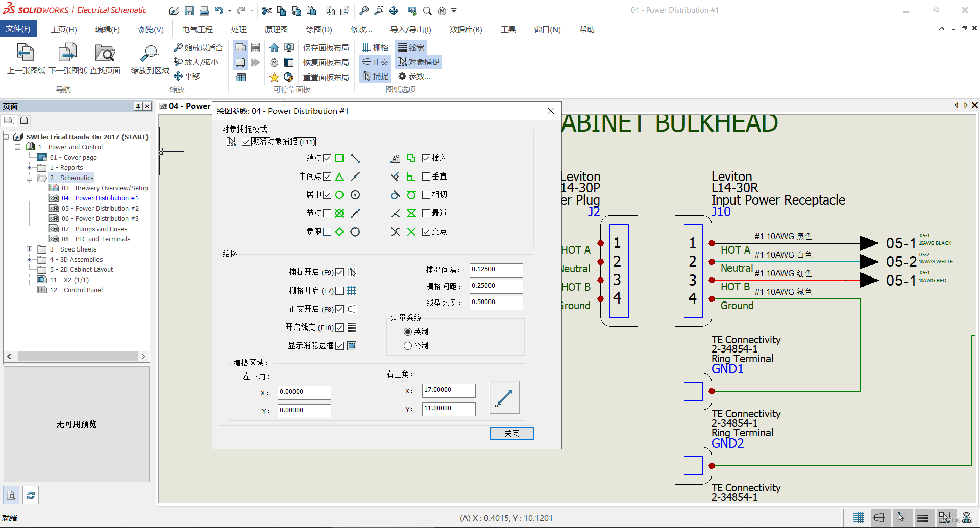Switch to the 电气工程 ribbon tab
This screenshot has width=980, height=528.
point(198,29)
